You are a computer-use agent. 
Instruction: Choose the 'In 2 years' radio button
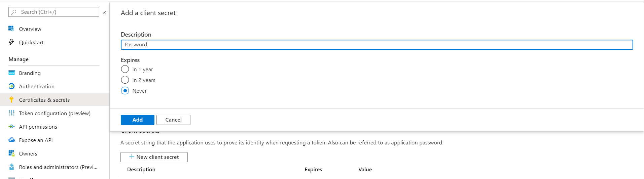pos(125,80)
